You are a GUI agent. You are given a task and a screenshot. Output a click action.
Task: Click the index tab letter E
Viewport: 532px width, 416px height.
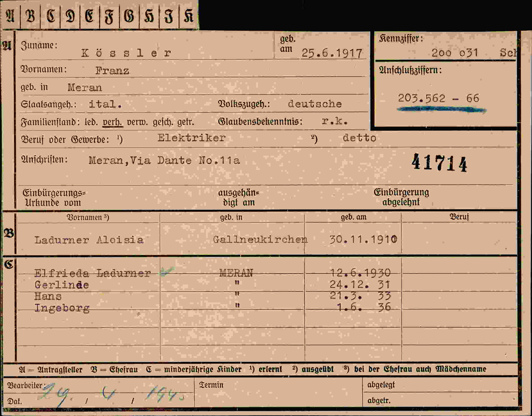coord(89,16)
